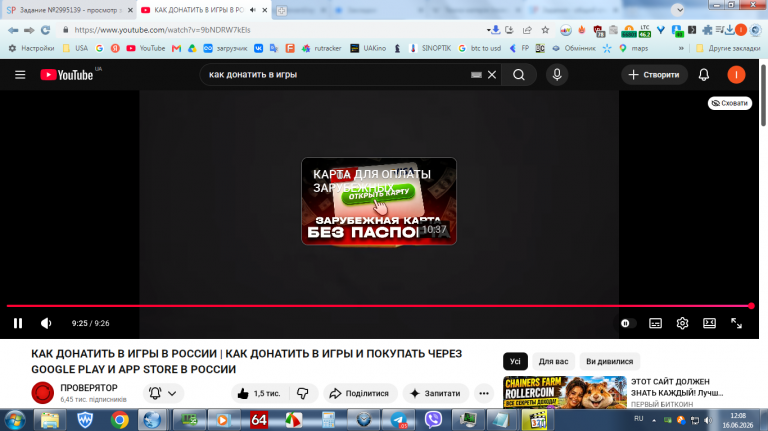Click Створити create button
Screen dimensions: 768x431
tap(654, 75)
